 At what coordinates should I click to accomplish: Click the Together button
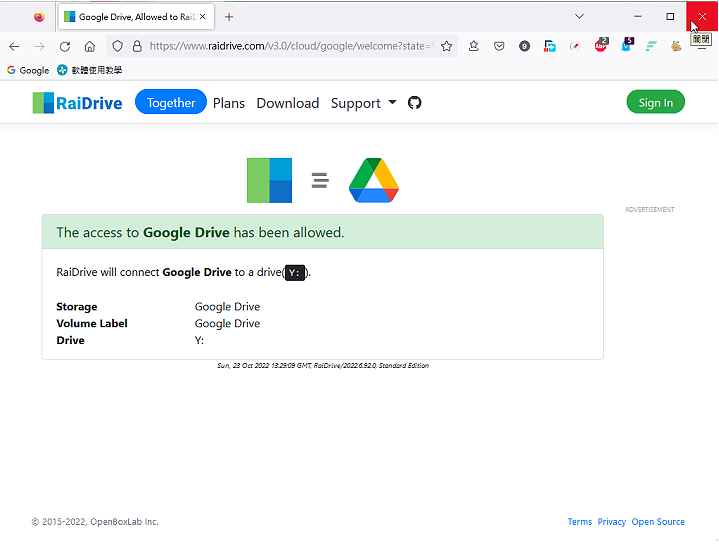171,102
